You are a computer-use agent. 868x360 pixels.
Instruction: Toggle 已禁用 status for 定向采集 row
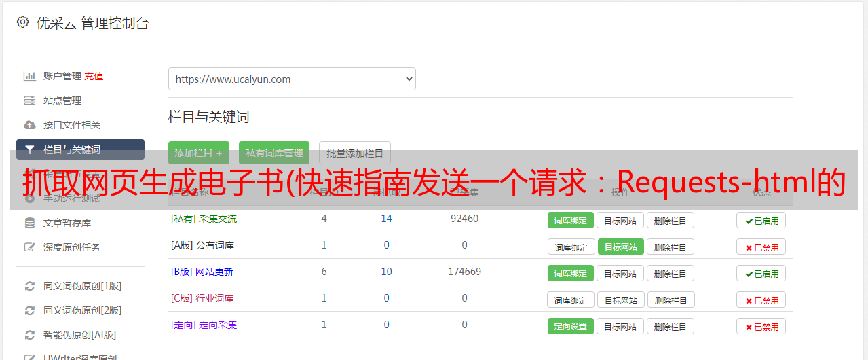(x=761, y=326)
